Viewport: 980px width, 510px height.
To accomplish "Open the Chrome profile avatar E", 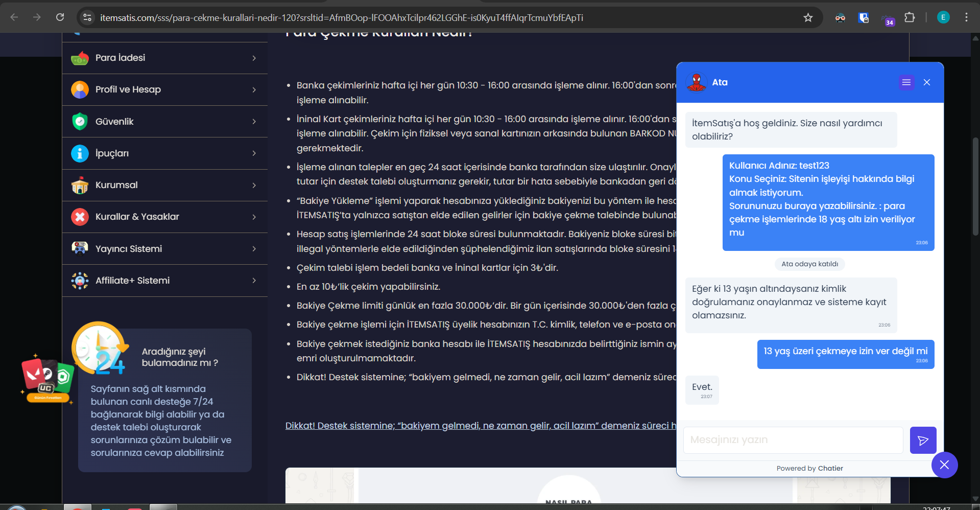I will 943,17.
